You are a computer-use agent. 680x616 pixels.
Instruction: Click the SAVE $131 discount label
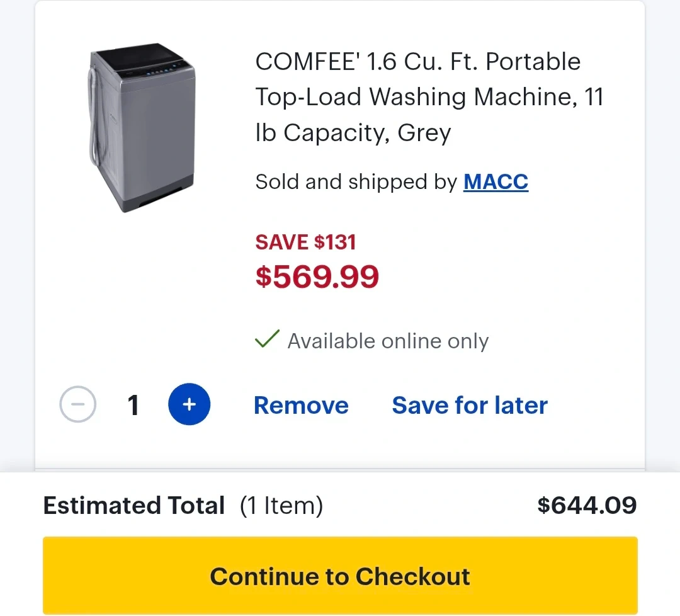coord(305,242)
